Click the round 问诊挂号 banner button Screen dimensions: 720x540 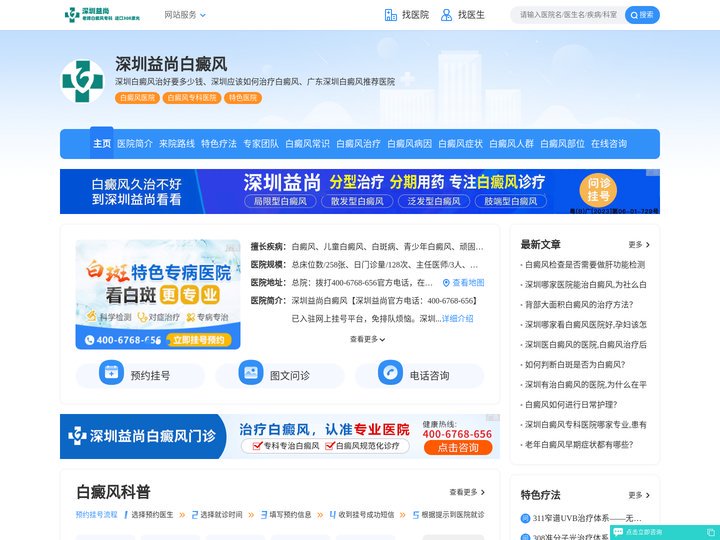click(598, 190)
